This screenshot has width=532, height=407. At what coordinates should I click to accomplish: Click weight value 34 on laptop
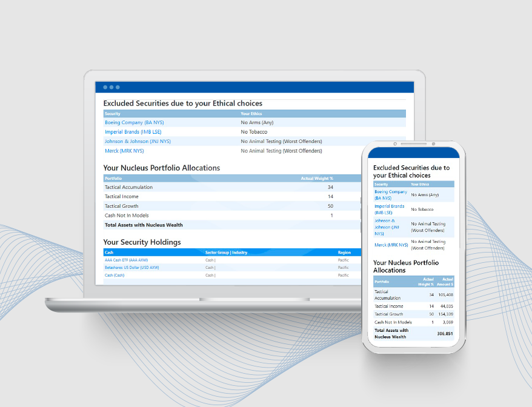point(330,187)
